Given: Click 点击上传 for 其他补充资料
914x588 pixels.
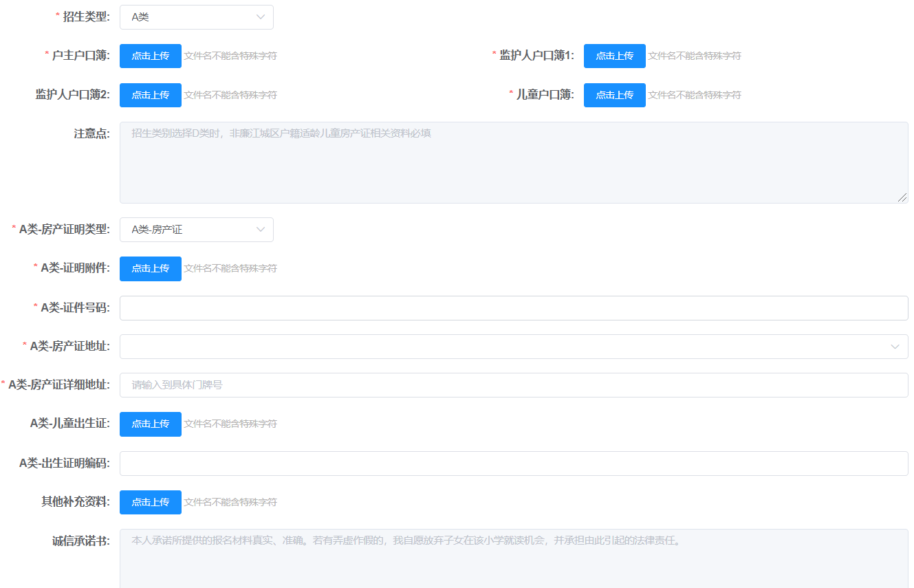Looking at the screenshot, I should coord(151,502).
